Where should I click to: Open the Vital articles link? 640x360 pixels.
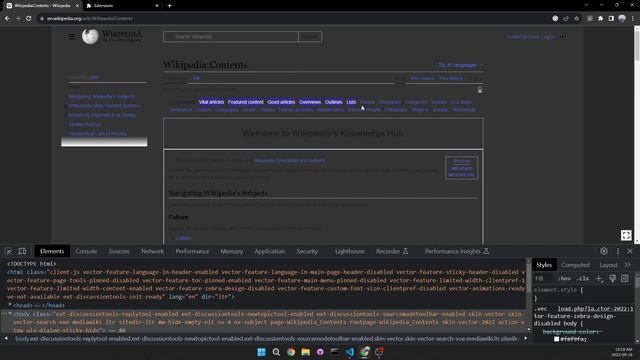(x=211, y=102)
